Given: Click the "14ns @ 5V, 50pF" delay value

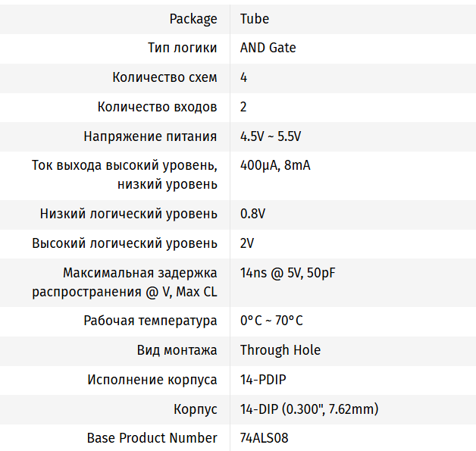Looking at the screenshot, I should pos(287,273).
